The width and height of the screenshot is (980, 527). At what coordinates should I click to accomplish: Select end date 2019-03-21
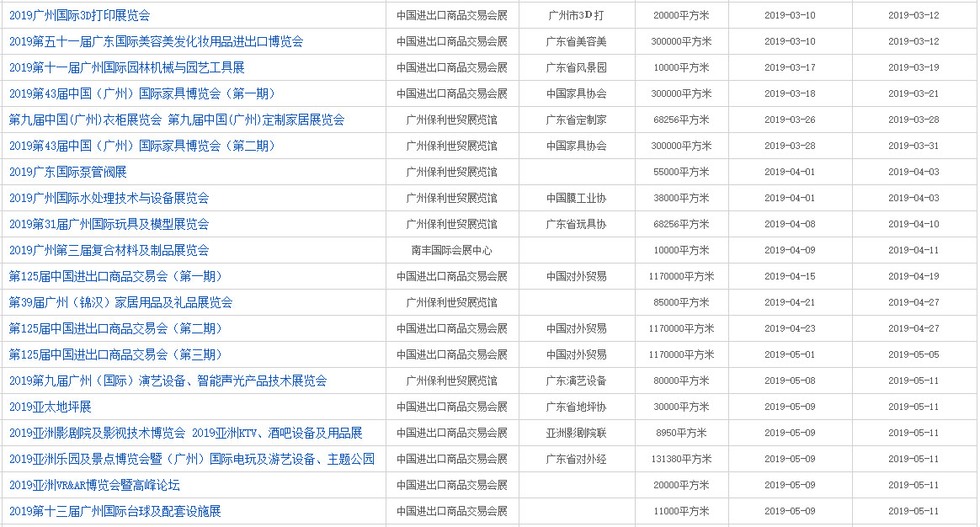(913, 93)
